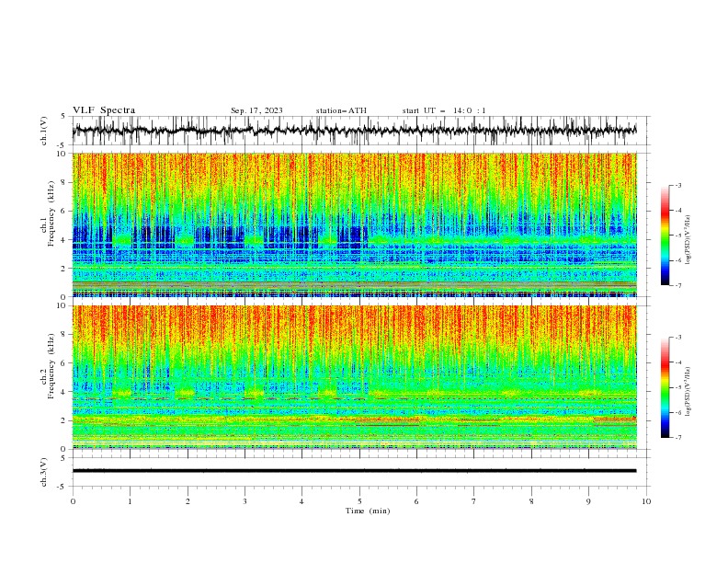
Task: Click the "ch.1(V)" waveform axis label
Action: tap(44, 131)
